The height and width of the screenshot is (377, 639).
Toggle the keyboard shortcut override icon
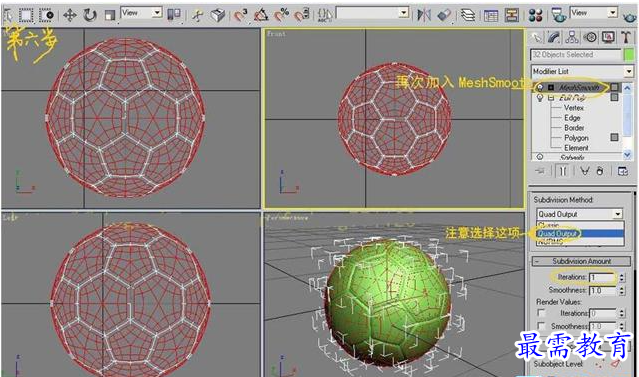click(x=218, y=15)
